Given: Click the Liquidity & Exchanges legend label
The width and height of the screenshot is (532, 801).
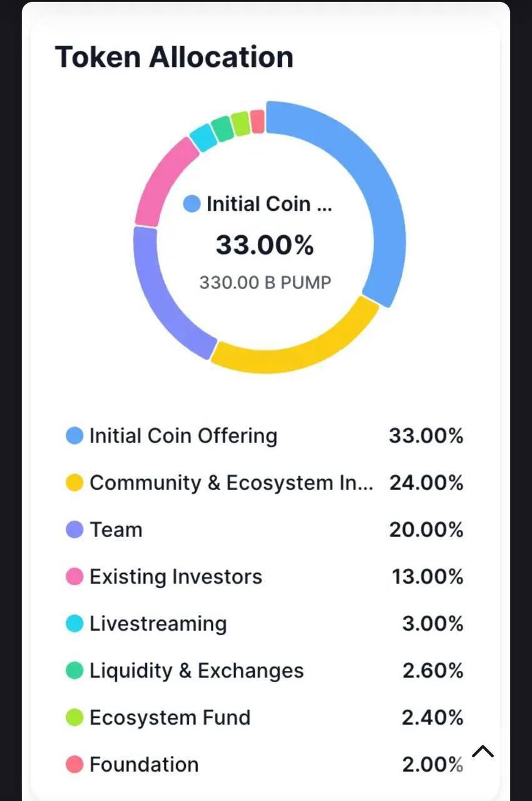Looking at the screenshot, I should [x=197, y=670].
